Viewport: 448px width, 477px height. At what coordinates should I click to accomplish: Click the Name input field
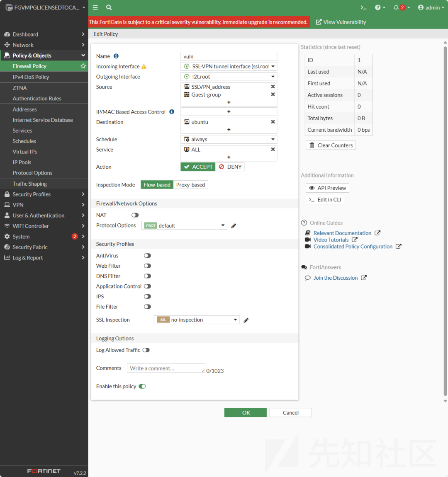[x=229, y=56]
